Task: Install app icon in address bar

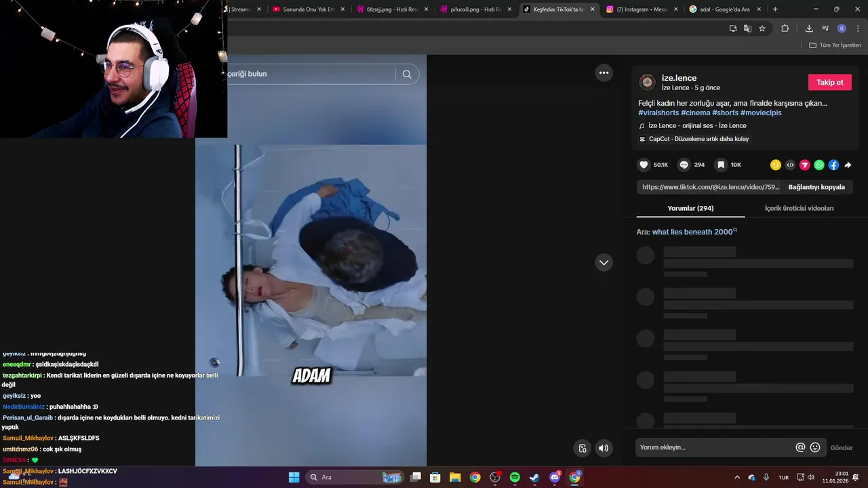Action: (733, 28)
